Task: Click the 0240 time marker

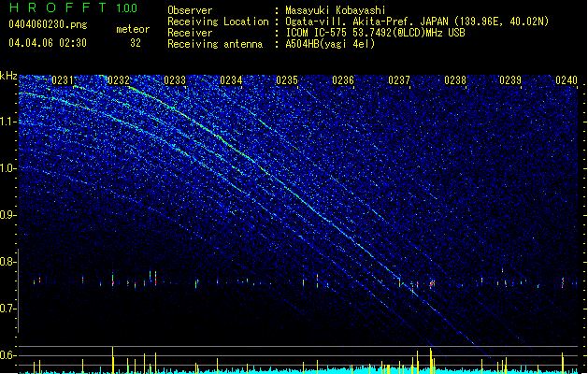Action: tap(566, 80)
